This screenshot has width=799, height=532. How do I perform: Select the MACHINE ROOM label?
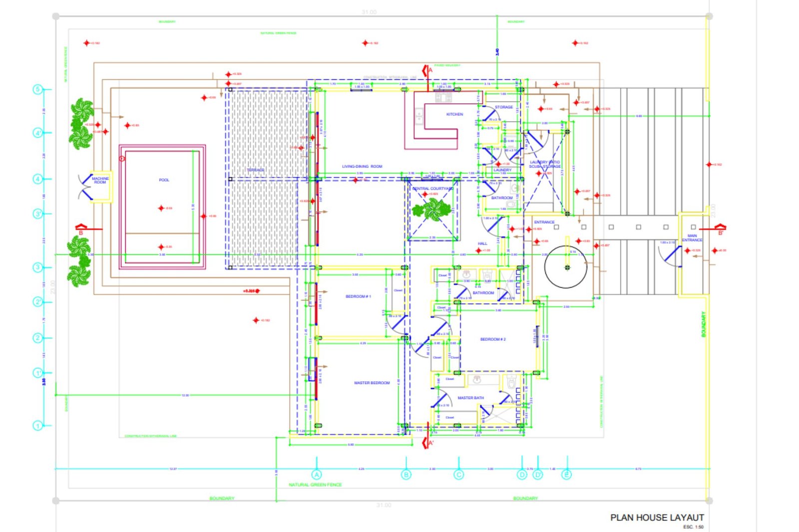point(100,181)
